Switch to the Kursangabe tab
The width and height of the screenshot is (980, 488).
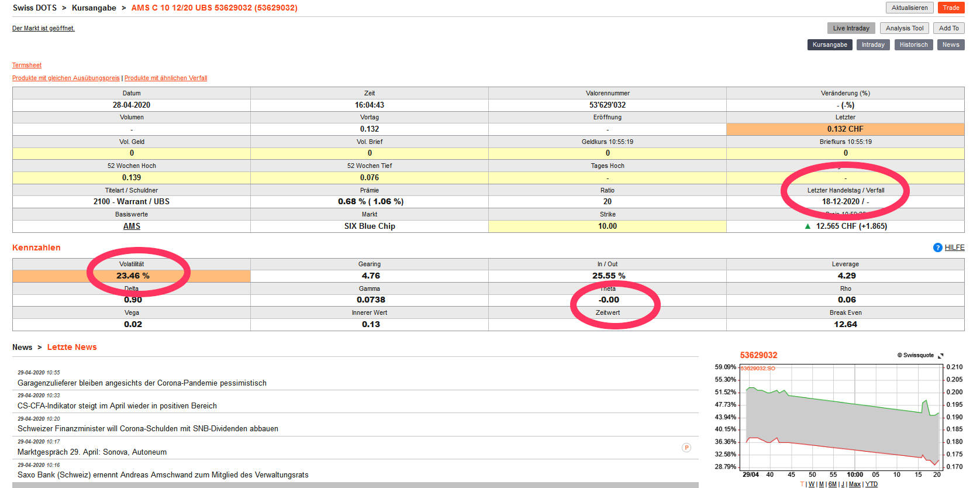(x=830, y=44)
